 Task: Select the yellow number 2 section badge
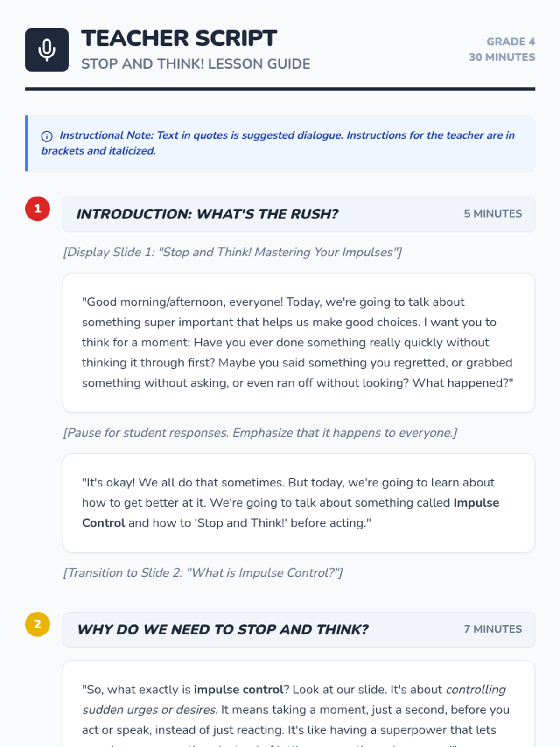[37, 624]
